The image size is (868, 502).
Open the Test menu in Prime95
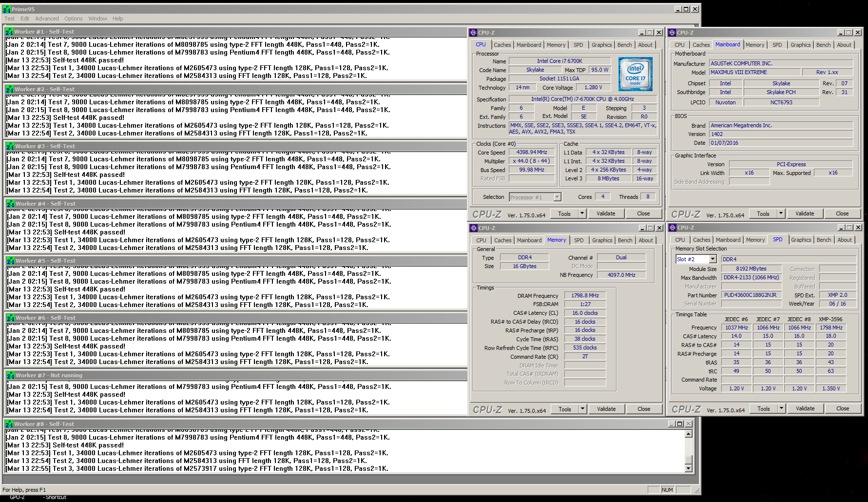pyautogui.click(x=10, y=19)
